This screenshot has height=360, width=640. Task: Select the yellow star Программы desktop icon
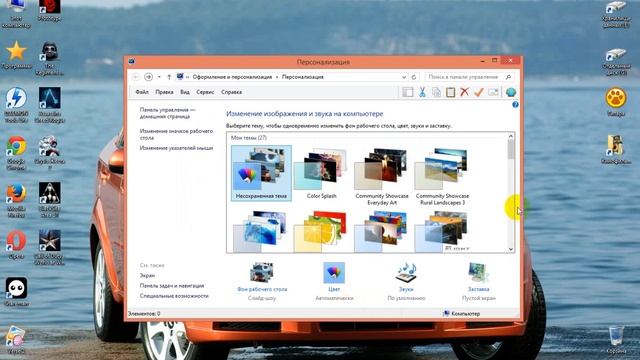(16, 55)
